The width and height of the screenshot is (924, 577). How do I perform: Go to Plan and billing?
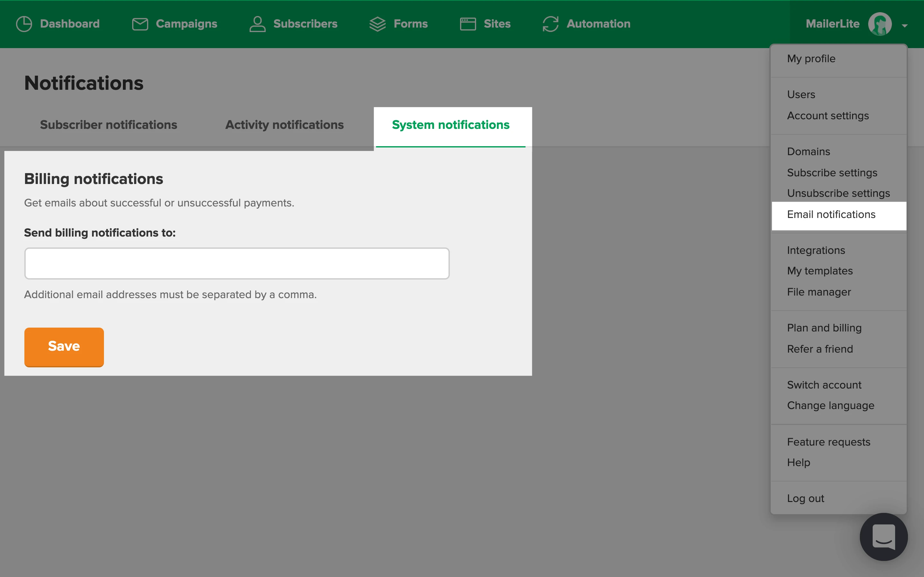tap(824, 328)
